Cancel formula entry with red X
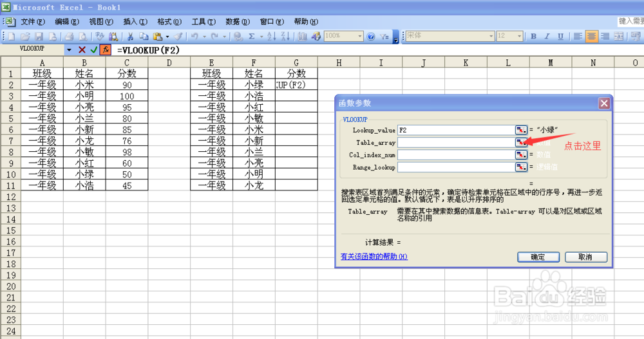The width and height of the screenshot is (644, 339). 82,50
